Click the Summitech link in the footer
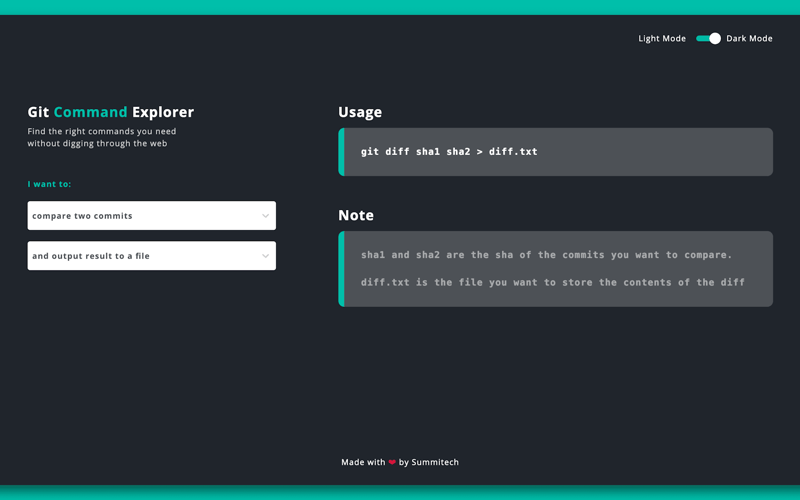 (x=435, y=462)
